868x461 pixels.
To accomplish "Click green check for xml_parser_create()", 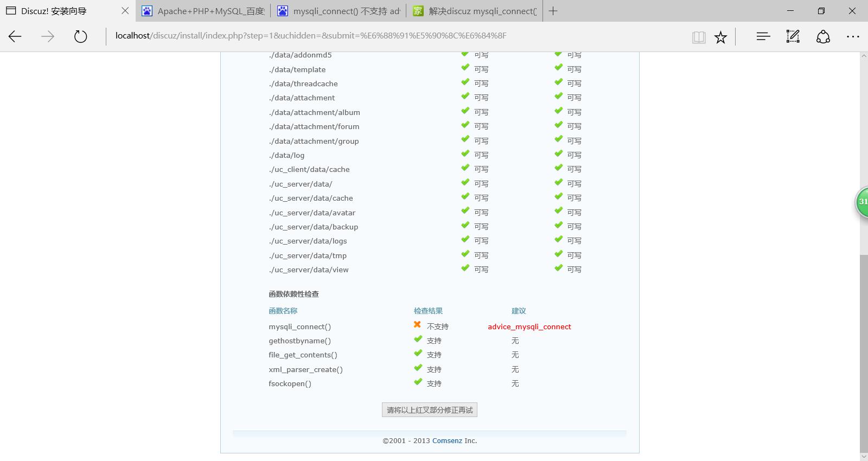I will click(418, 368).
